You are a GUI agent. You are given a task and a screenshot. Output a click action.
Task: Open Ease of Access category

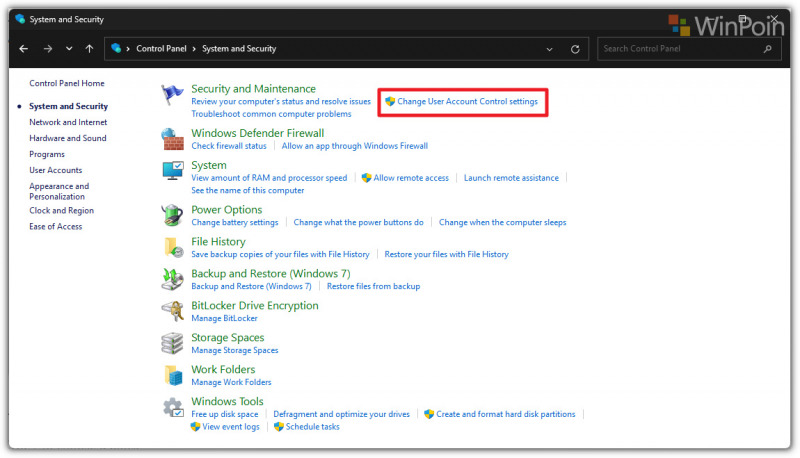56,226
